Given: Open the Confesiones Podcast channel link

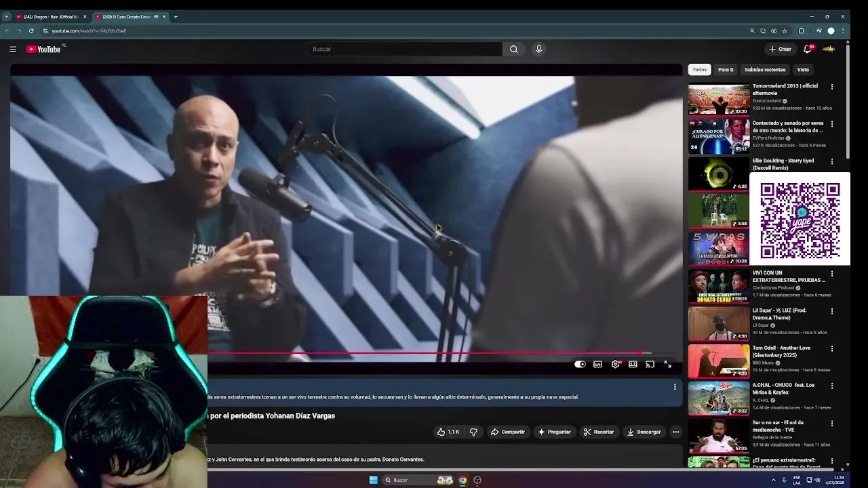Looking at the screenshot, I should 773,287.
